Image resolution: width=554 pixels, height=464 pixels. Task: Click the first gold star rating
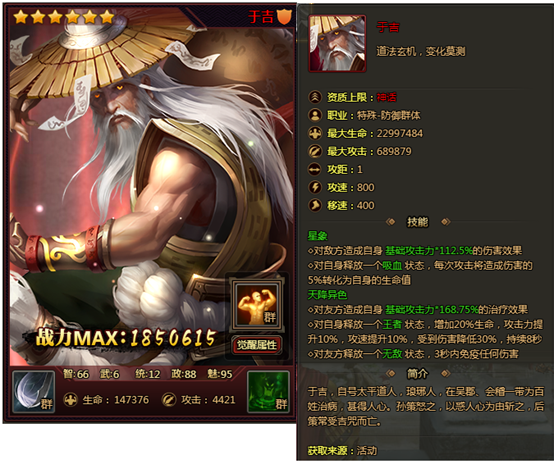(x=21, y=17)
